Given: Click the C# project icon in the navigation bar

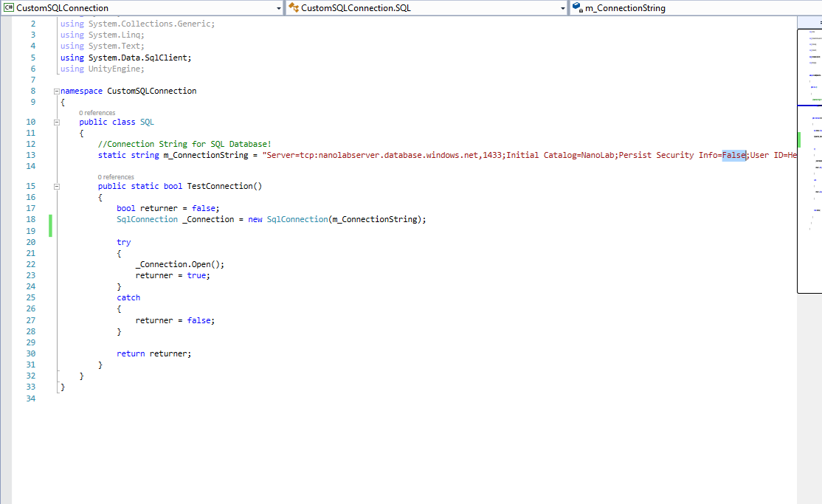Looking at the screenshot, I should [x=7, y=8].
